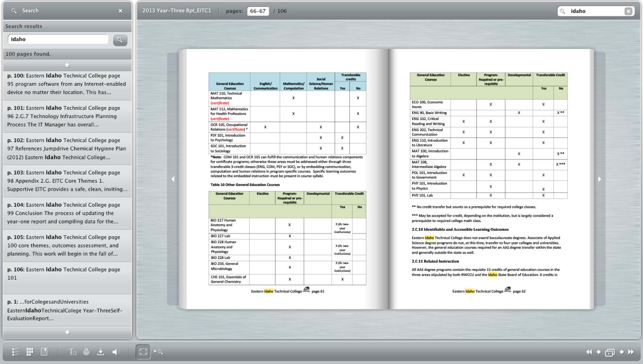
Task: Expand earlier search results with the up arrow
Action: [67, 65]
